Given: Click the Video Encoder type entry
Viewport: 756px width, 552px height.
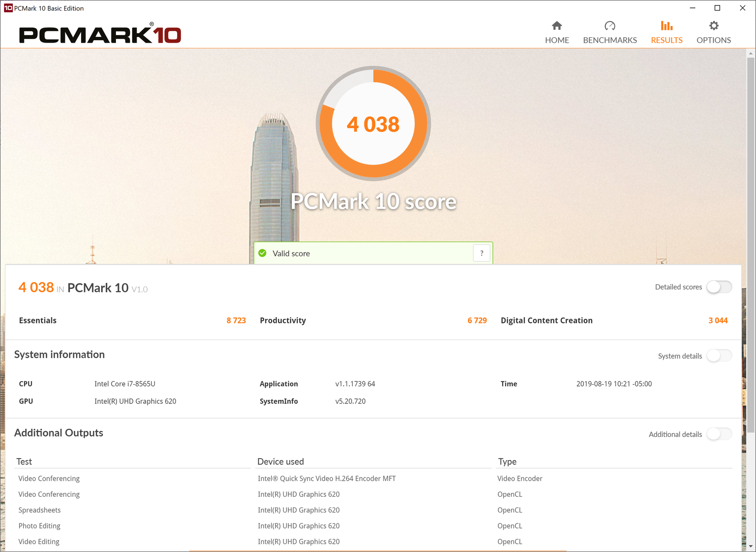Looking at the screenshot, I should tap(520, 478).
